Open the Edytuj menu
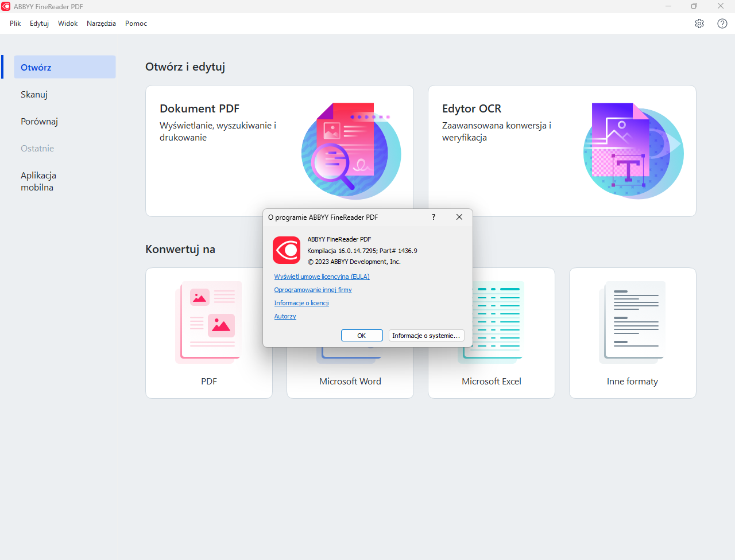 click(39, 24)
